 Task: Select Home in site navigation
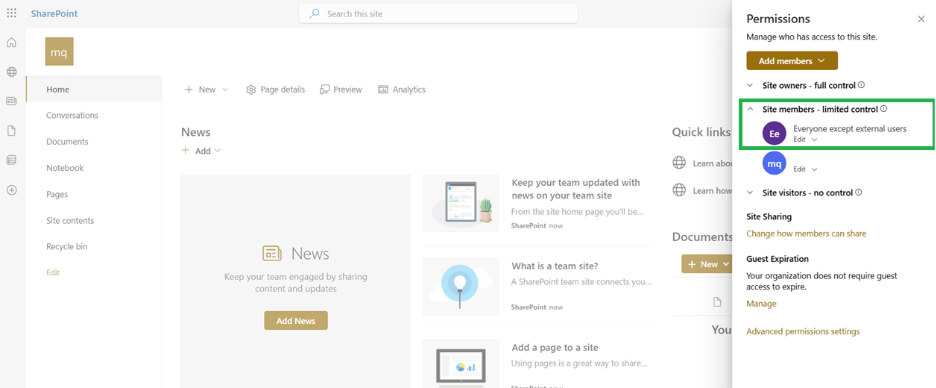coord(94,90)
